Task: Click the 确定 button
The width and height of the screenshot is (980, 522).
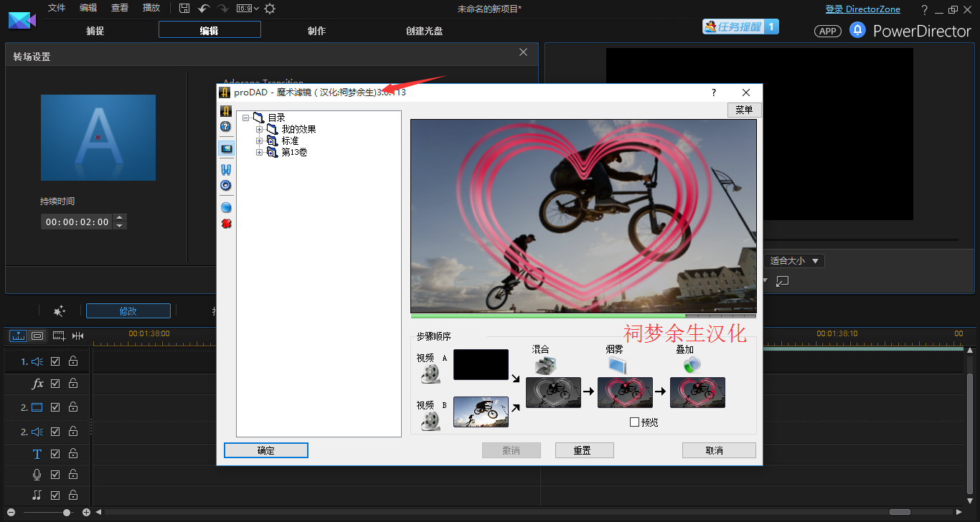Action: [x=266, y=450]
